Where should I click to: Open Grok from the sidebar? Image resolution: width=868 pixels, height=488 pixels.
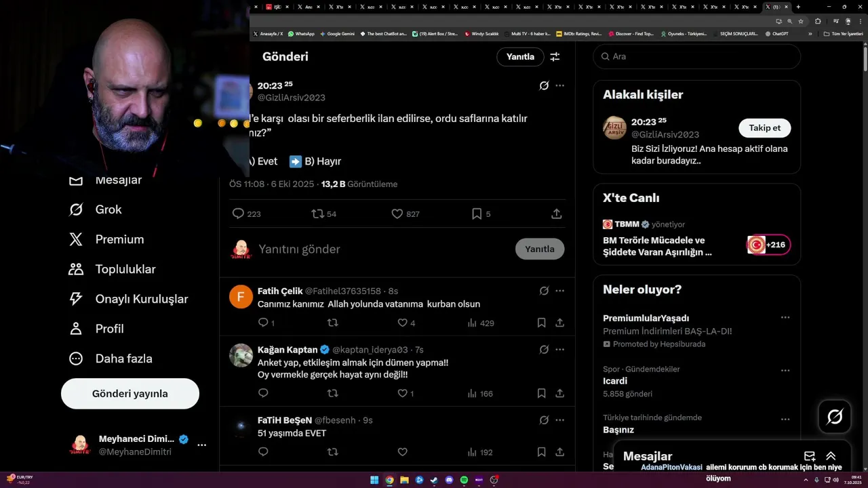coord(95,209)
